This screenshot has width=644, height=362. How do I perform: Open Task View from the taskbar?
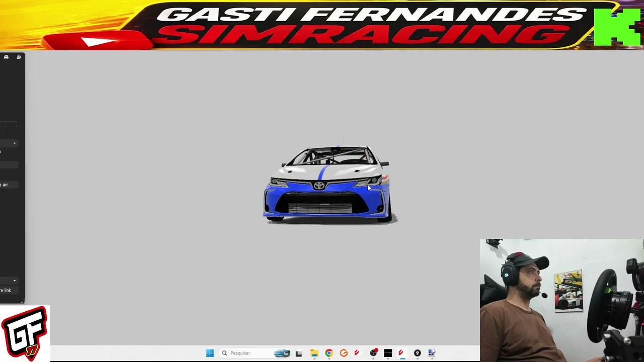pos(299,353)
